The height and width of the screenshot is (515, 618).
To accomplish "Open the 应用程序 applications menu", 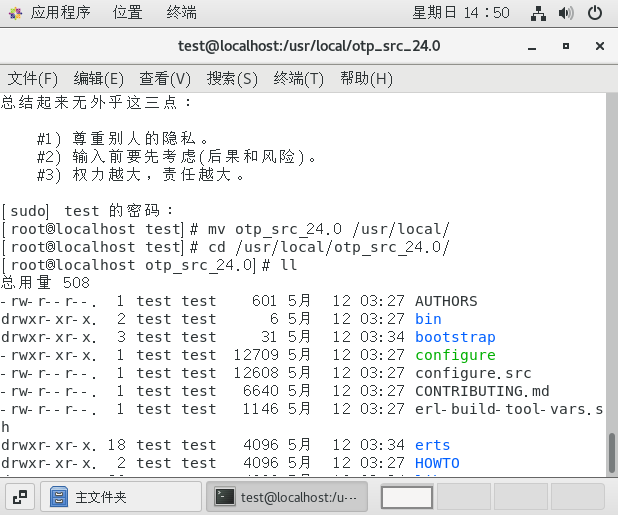I will pos(60,13).
